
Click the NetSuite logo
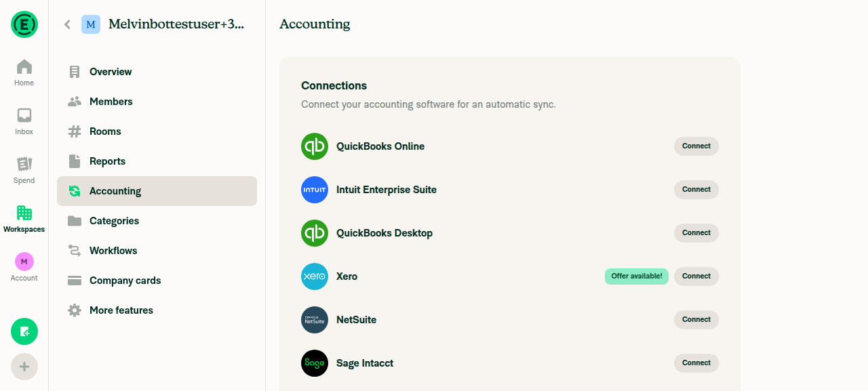point(315,320)
